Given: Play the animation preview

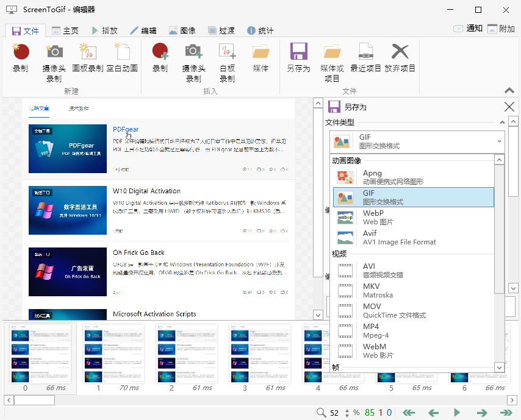Looking at the screenshot, I should tap(457, 413).
